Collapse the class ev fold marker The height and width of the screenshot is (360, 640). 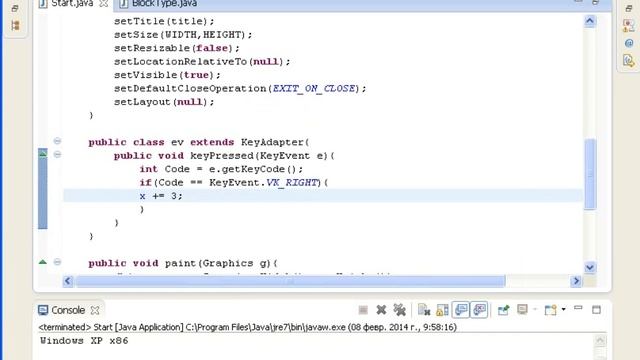[58, 141]
